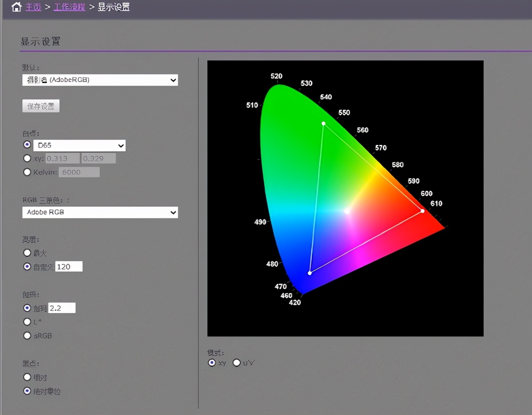This screenshot has width=532, height=415.
Task: Click the gamma value field showing 2.2
Action: (62, 308)
